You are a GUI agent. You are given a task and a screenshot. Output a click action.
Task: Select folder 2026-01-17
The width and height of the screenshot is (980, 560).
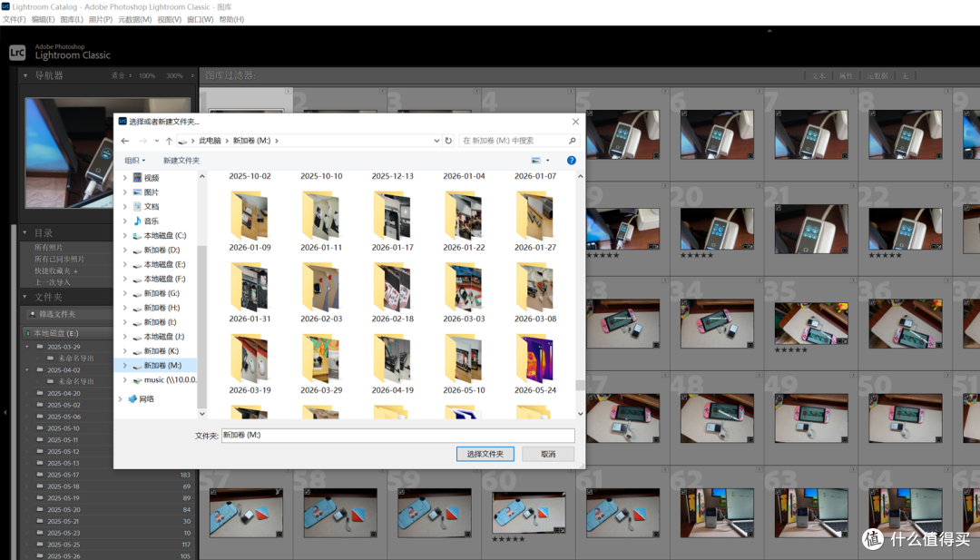click(393, 221)
